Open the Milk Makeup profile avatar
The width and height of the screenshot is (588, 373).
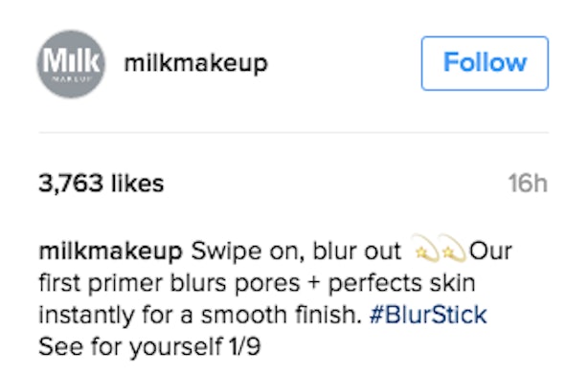tap(71, 64)
